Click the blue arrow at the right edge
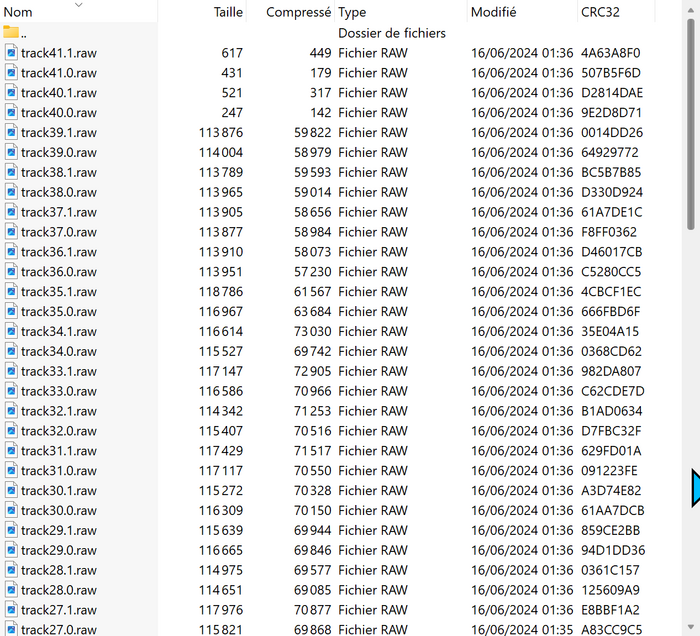This screenshot has width=700, height=636. (x=695, y=488)
